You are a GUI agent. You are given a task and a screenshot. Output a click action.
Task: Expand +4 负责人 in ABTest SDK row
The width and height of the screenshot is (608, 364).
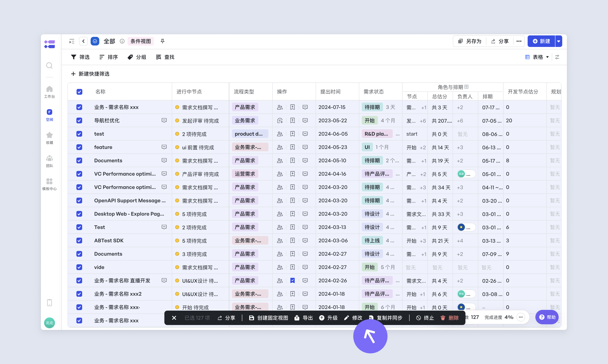click(460, 241)
